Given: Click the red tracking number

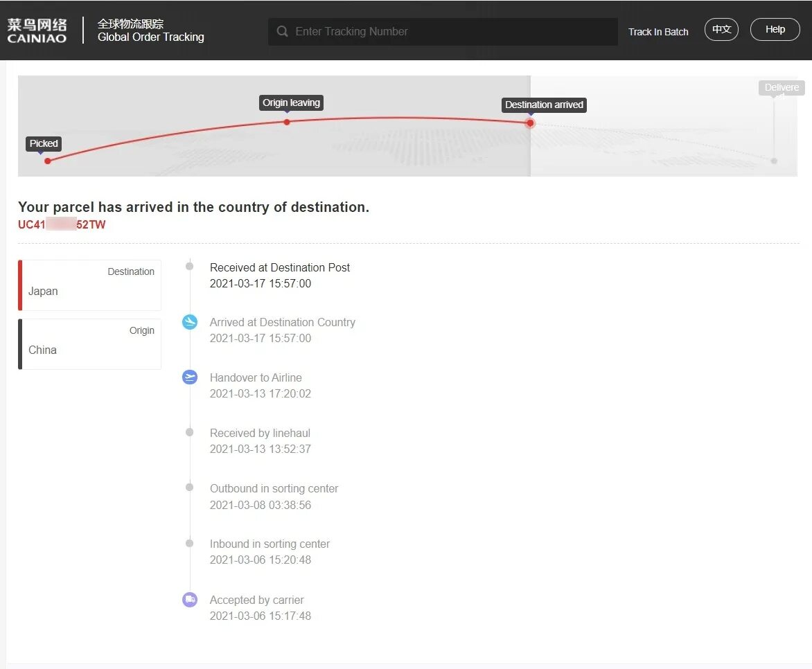Looking at the screenshot, I should (x=62, y=224).
